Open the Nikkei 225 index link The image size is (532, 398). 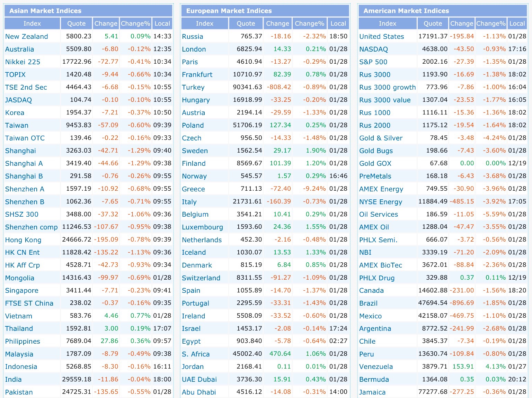tap(23, 62)
